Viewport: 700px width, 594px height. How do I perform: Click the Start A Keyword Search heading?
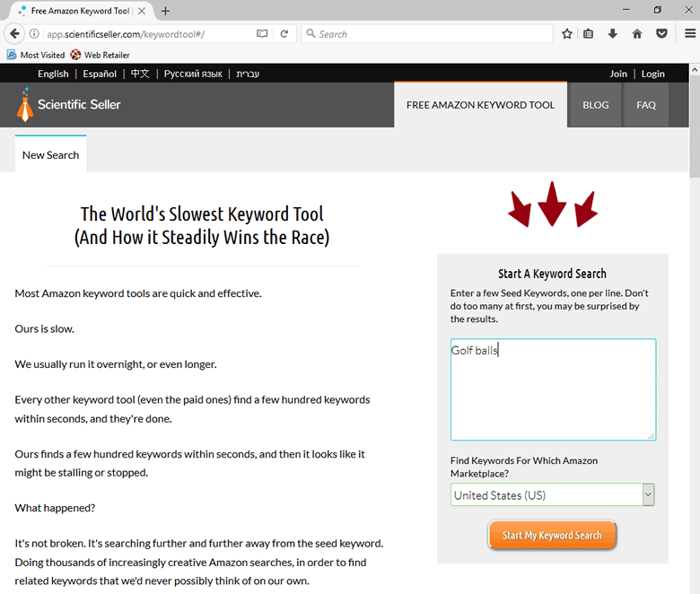click(x=552, y=274)
